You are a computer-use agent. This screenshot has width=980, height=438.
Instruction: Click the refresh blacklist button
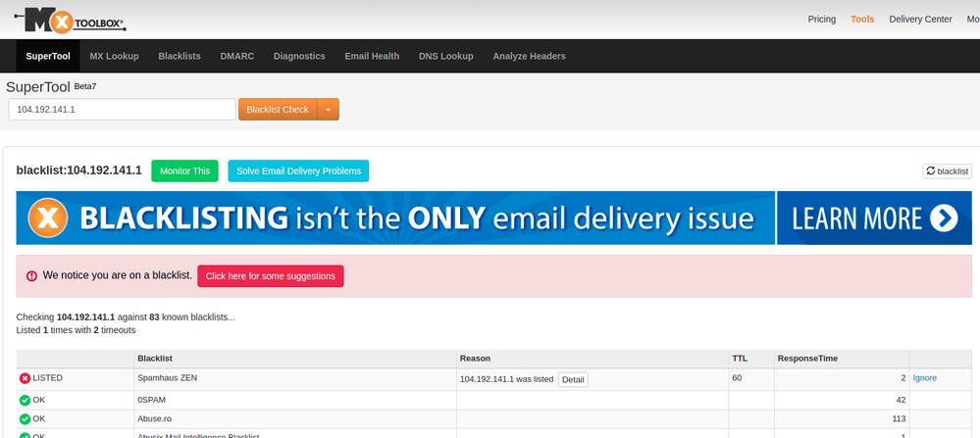pos(947,170)
